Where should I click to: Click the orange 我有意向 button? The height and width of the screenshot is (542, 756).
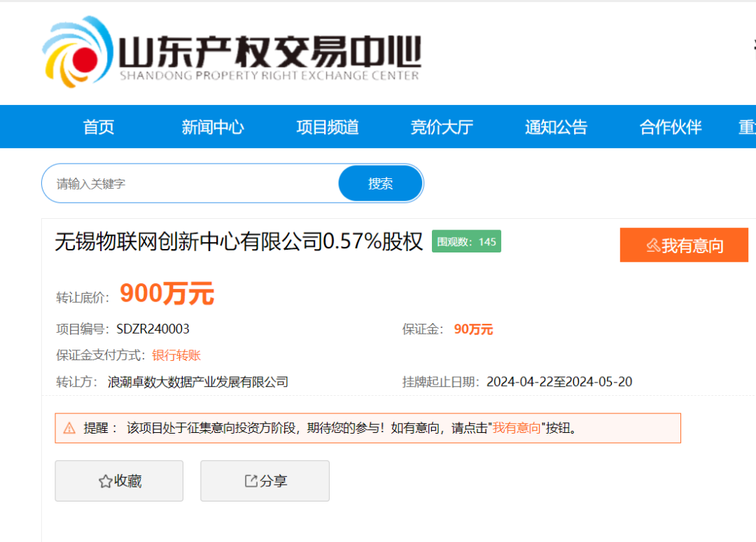[x=684, y=245]
